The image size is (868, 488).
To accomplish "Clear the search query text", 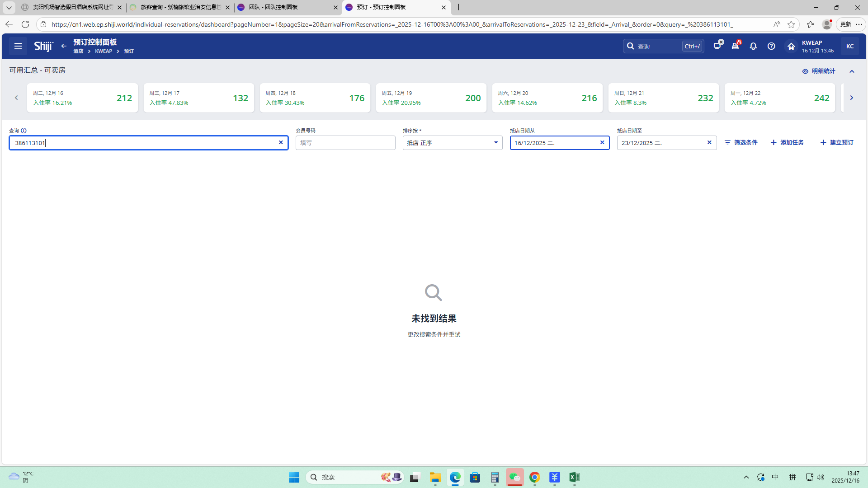I will [281, 142].
